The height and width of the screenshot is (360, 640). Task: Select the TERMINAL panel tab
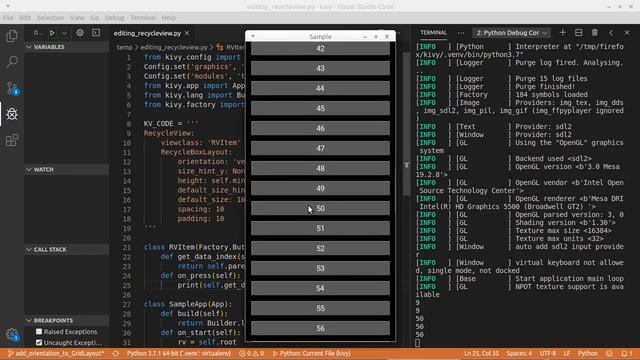[433, 33]
